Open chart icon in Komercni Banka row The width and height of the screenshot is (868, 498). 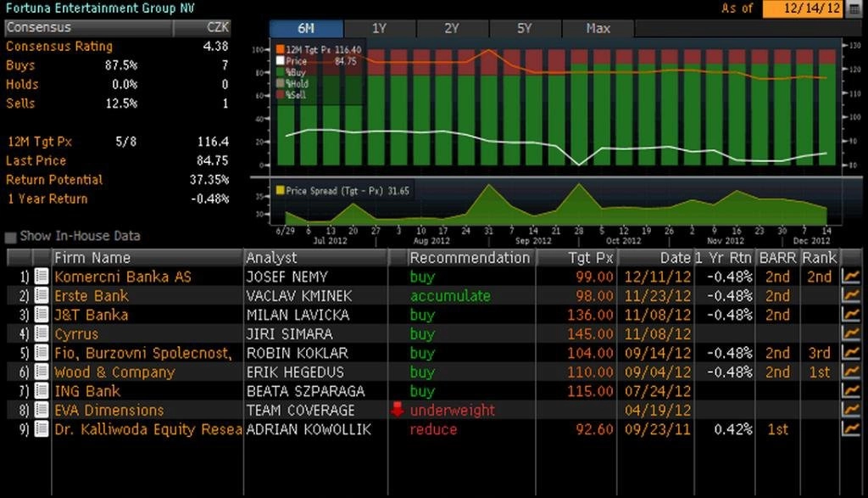(850, 277)
